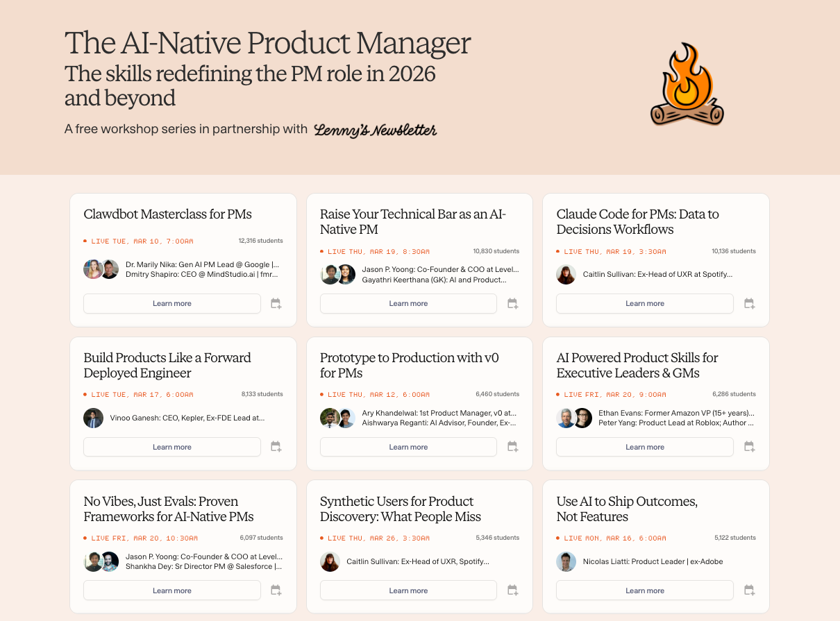Open Learn more for No Vibes, Just Evals
The image size is (840, 621).
[172, 591]
